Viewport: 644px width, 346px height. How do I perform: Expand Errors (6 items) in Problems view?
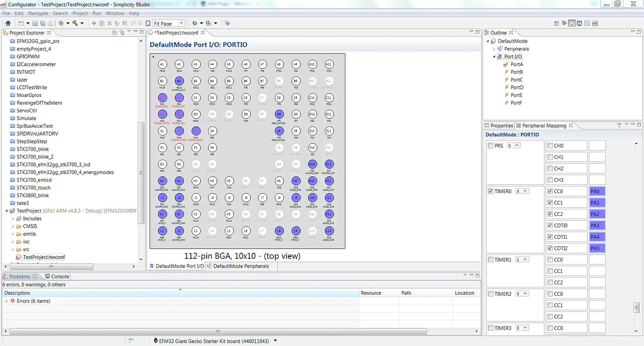(7, 301)
